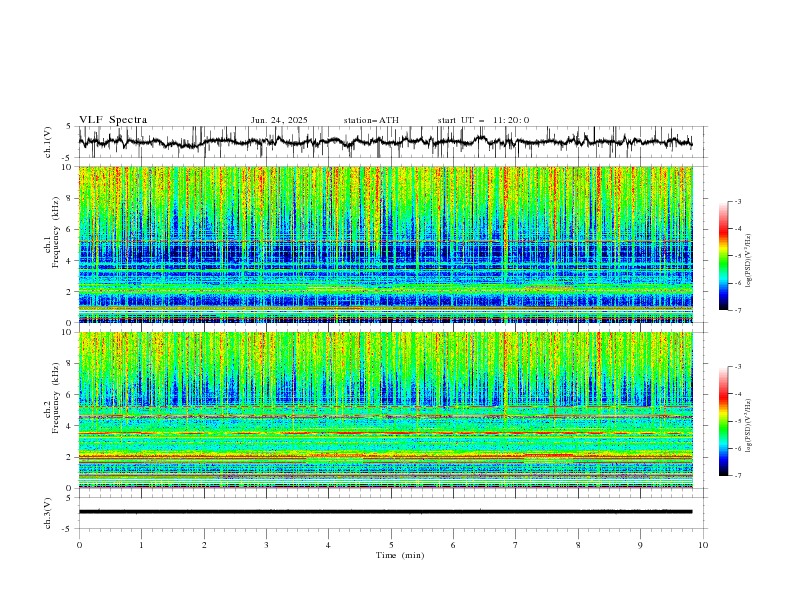This screenshot has width=792, height=612.
Task: Click inside the ch.2 spectrogram panel
Action: coord(385,410)
